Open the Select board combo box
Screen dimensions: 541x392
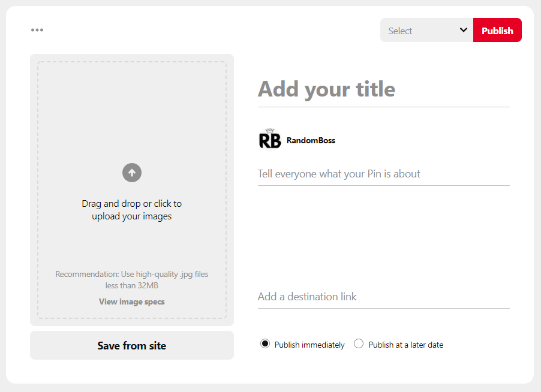click(x=426, y=30)
